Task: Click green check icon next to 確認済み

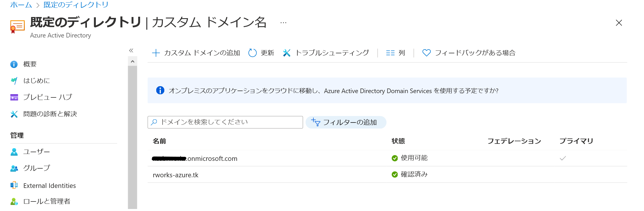Action: click(x=395, y=174)
